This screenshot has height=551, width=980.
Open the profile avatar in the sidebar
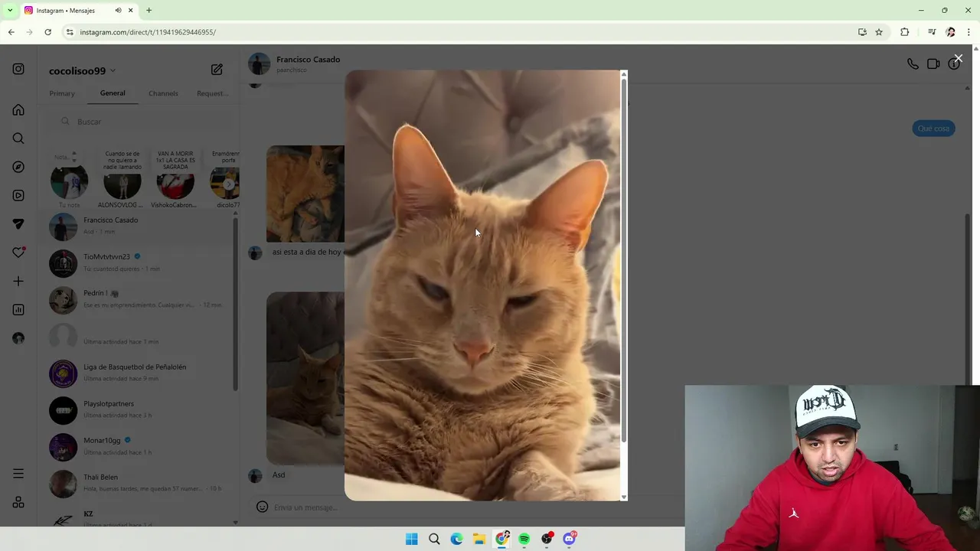click(18, 338)
